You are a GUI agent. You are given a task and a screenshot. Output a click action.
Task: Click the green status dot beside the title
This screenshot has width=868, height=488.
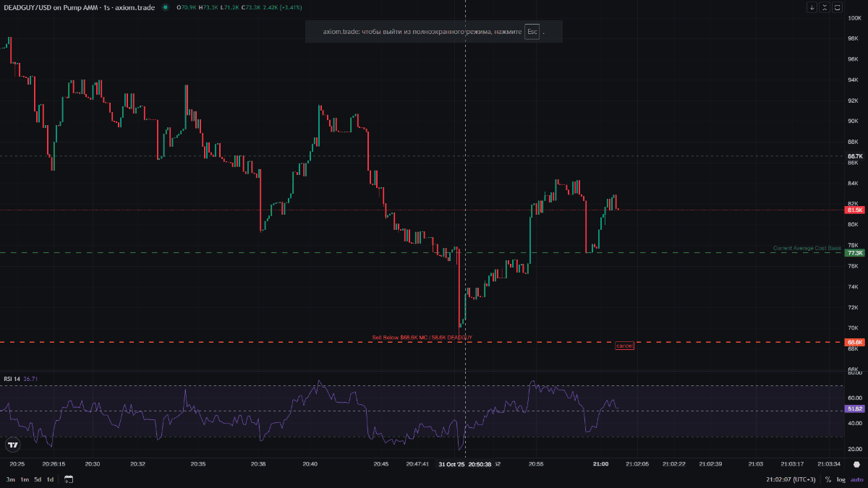click(166, 7)
